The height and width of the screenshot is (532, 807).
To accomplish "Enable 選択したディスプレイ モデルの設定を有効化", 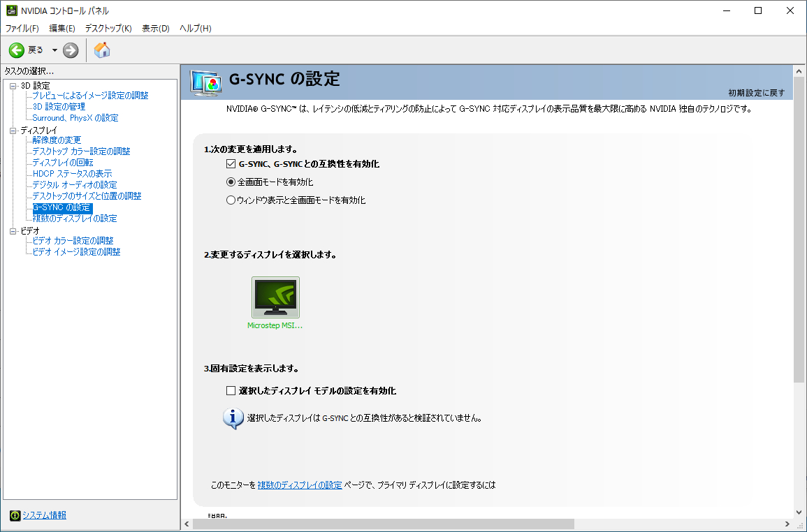I will 231,390.
